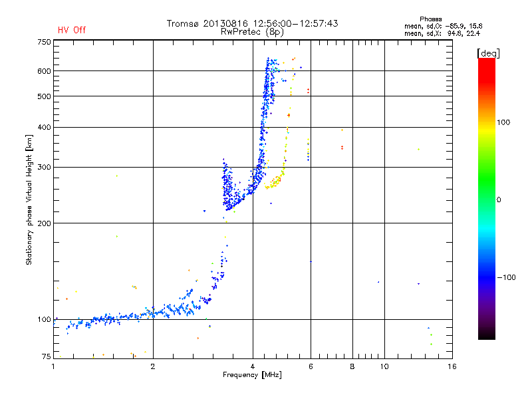Click the 'Frequency [MHz]' x-axis label
Screen dimensions: 532x399
coord(252,375)
